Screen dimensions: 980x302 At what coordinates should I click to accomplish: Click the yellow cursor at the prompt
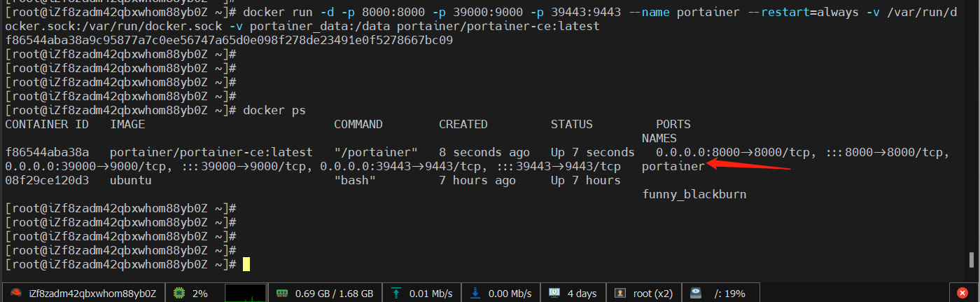(246, 264)
